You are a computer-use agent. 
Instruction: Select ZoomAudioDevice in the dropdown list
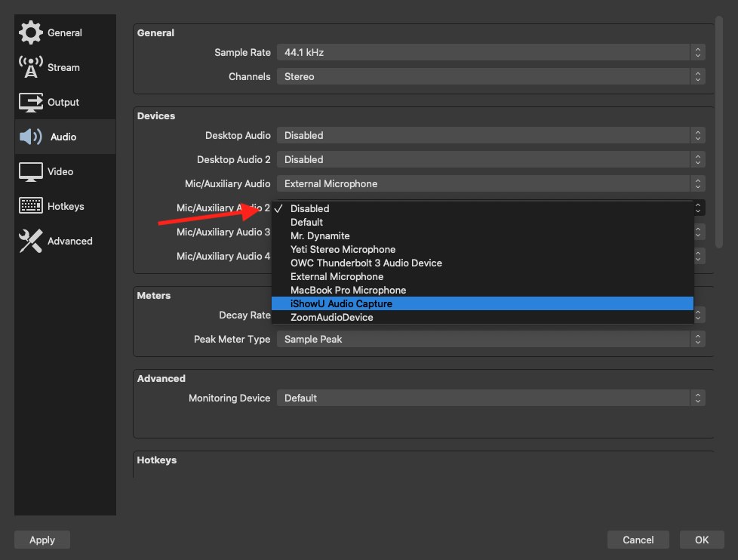331,317
